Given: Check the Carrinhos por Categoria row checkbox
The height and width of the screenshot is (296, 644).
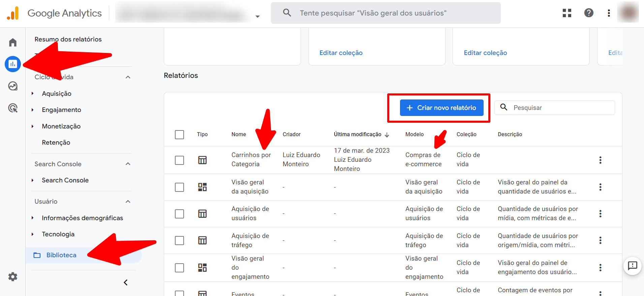Looking at the screenshot, I should point(179,160).
